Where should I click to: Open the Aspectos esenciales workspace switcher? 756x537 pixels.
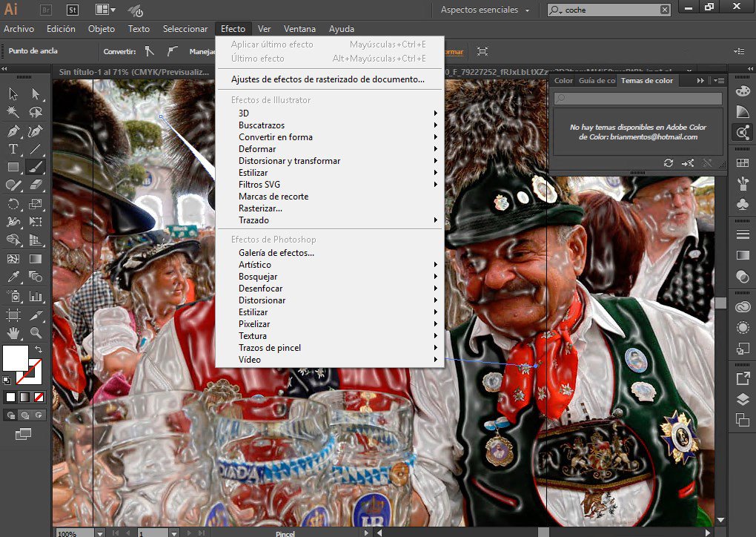(x=482, y=10)
